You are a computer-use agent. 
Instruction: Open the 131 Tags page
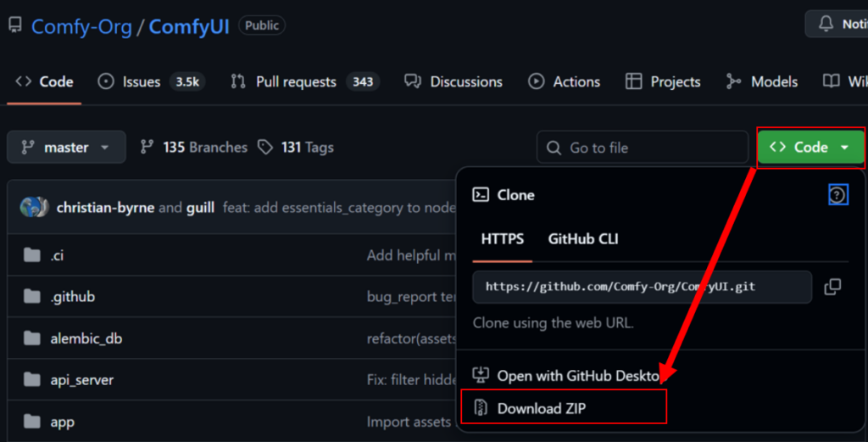[x=296, y=148]
